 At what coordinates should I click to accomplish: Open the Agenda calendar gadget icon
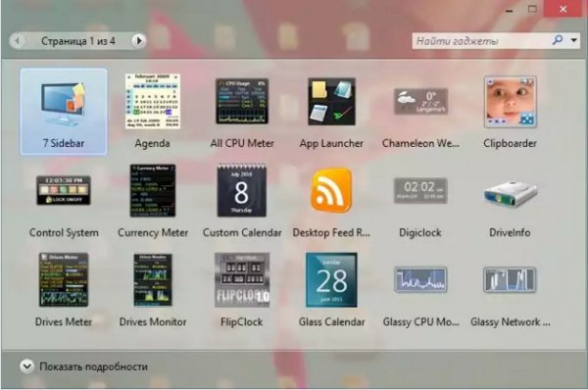point(153,101)
